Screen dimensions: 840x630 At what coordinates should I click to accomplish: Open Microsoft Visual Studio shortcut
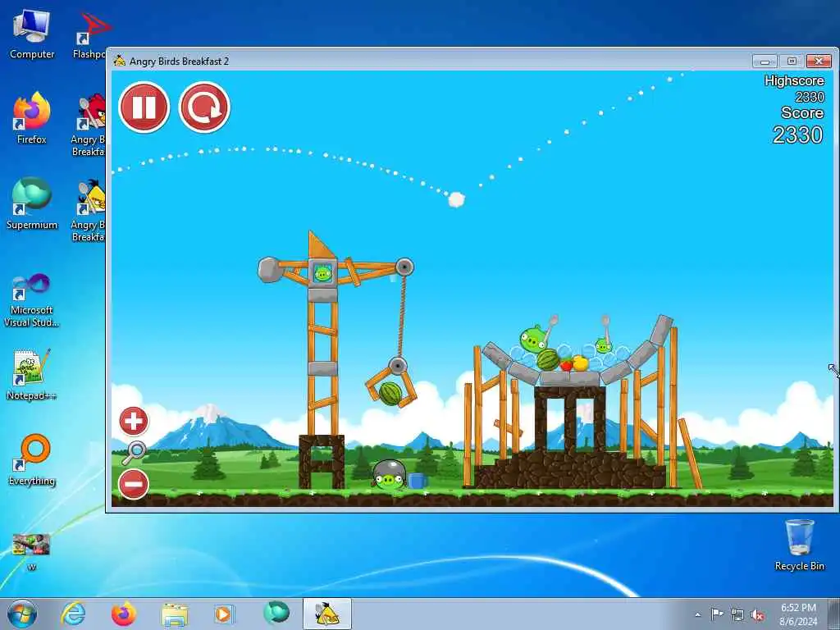tap(32, 300)
